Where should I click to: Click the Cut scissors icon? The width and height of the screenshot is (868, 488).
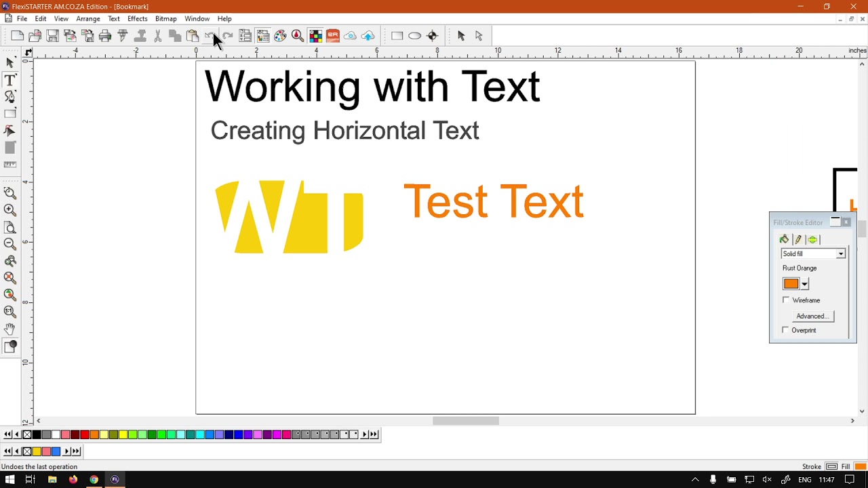(157, 36)
